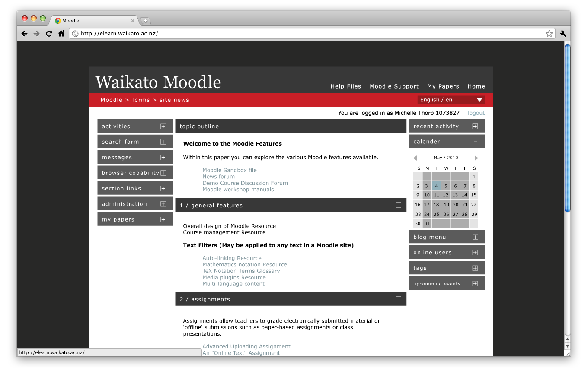Open Advanced Uploading Assignment link
The image size is (588, 380).
[x=246, y=347]
